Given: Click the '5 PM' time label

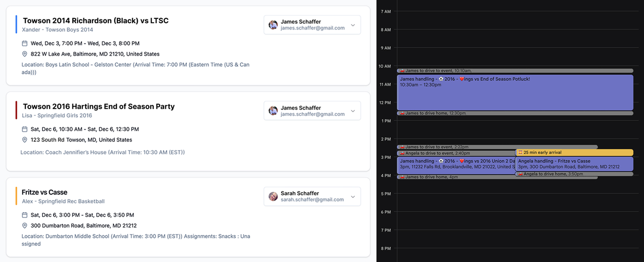Looking at the screenshot, I should [x=386, y=194].
